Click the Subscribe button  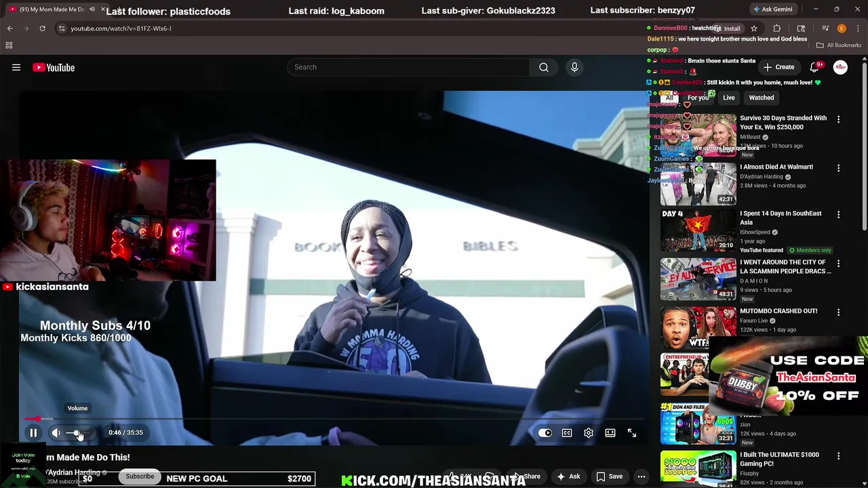click(140, 476)
